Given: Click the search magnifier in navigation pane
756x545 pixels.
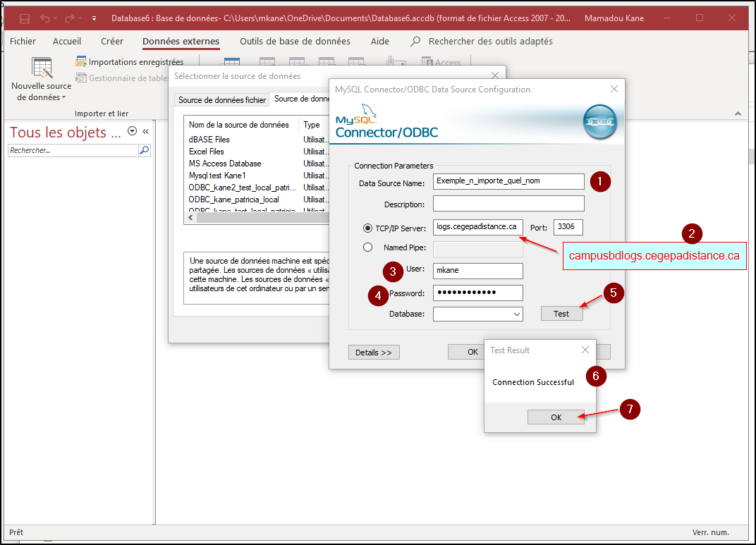Looking at the screenshot, I should click(x=144, y=150).
